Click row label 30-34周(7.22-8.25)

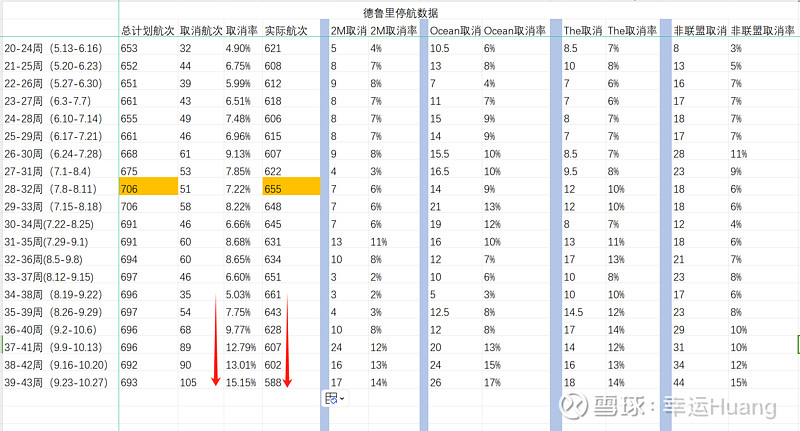[49, 224]
